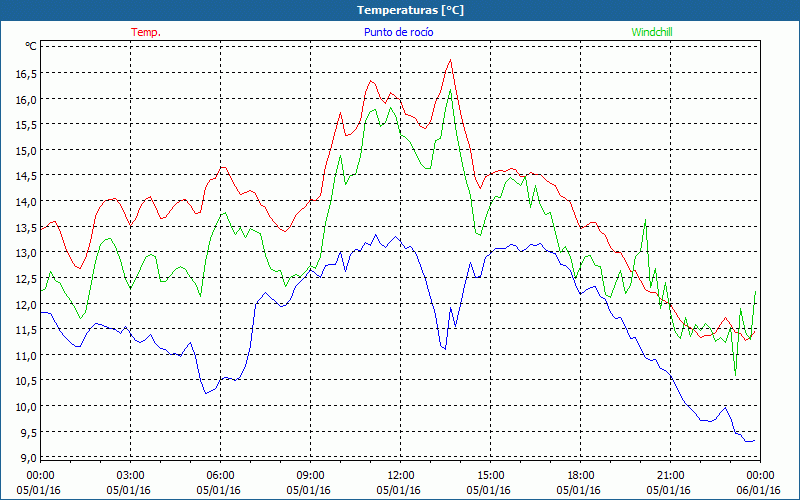Click the 15,0 y-axis value
The height and width of the screenshot is (500, 800).
27,151
